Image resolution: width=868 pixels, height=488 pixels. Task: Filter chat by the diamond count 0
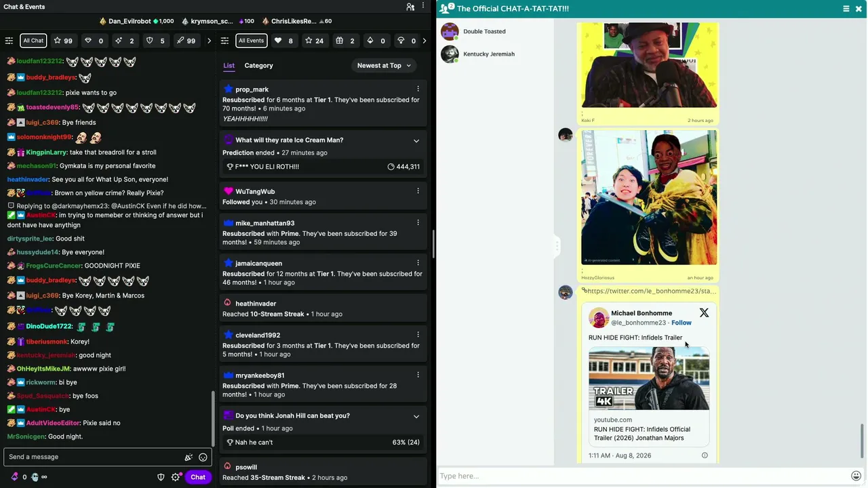94,41
